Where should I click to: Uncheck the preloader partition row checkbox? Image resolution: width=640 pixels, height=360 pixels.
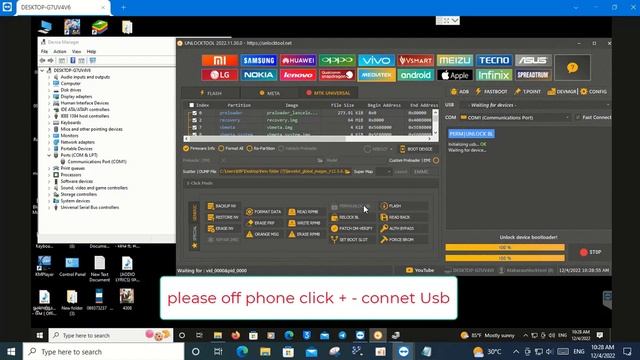point(195,113)
